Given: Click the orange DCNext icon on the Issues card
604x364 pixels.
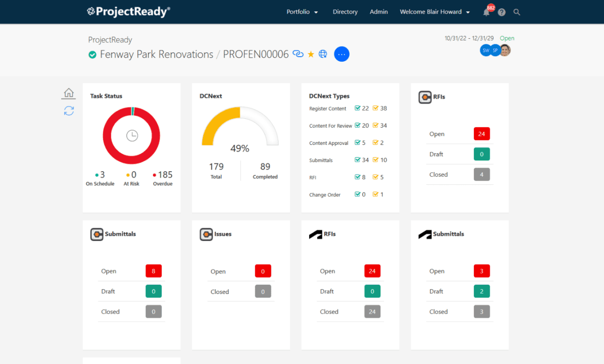Looking at the screenshot, I should click(x=206, y=234).
